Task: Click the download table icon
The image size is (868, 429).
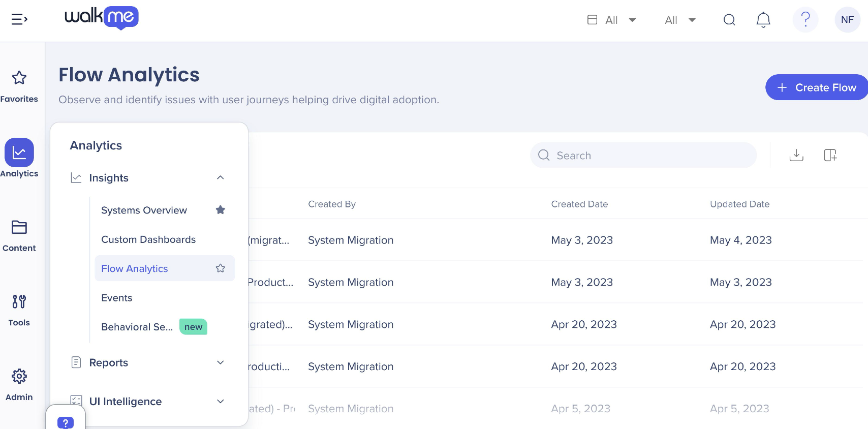Action: click(x=796, y=155)
